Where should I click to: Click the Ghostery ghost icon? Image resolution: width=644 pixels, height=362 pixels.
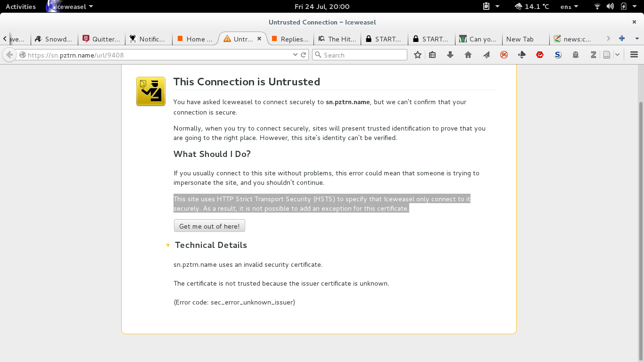pos(576,55)
